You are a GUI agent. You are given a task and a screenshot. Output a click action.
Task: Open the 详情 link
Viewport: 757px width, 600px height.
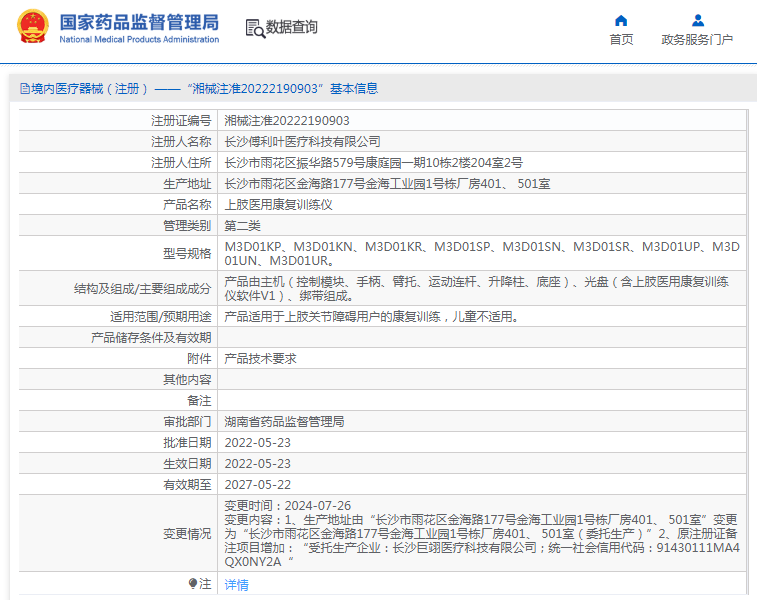(237, 585)
